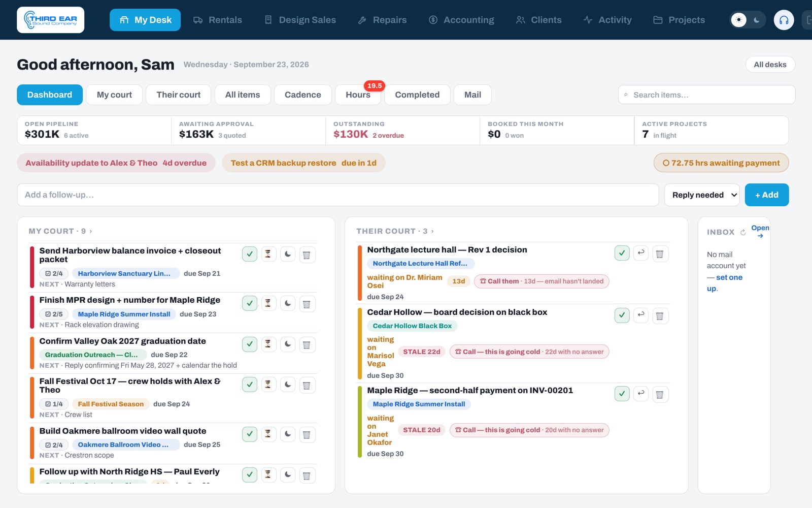
Task: Snooze the Finish MPR design item (moon icon)
Action: (288, 303)
